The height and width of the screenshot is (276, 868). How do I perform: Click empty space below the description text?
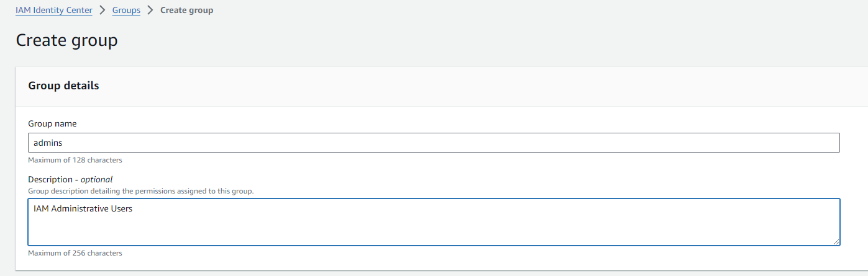pos(373,233)
